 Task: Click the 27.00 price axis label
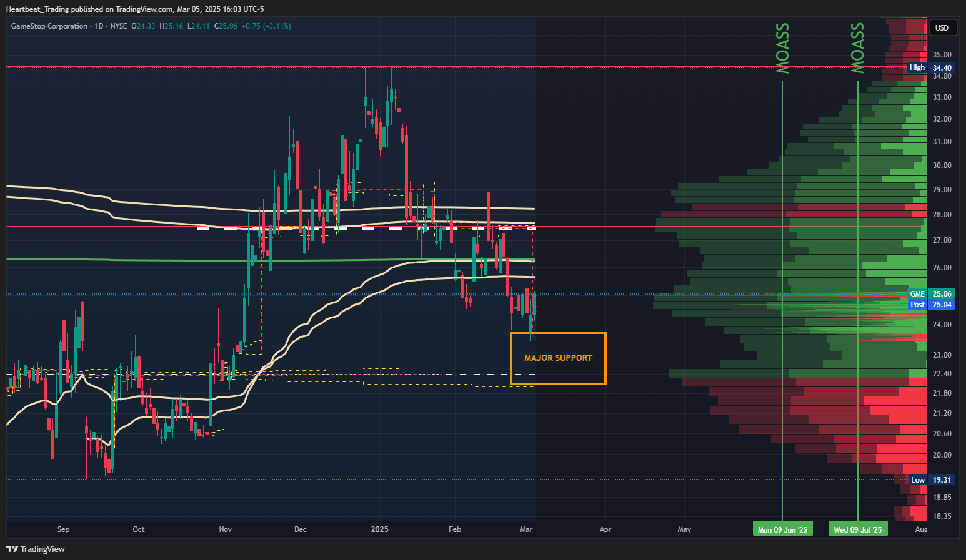click(942, 240)
